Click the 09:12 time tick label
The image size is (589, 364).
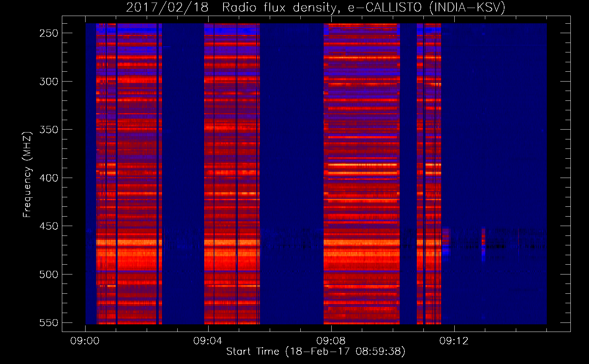[x=454, y=341]
